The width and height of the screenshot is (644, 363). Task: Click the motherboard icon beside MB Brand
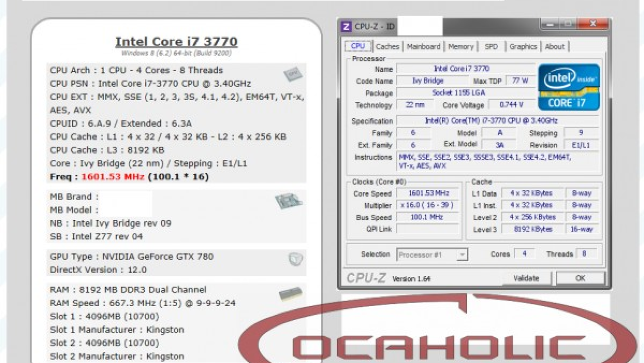288,201
